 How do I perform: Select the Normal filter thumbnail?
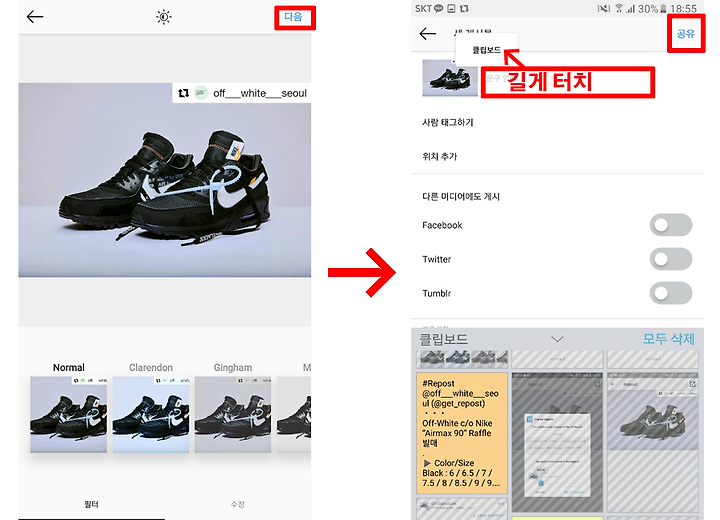(68, 414)
